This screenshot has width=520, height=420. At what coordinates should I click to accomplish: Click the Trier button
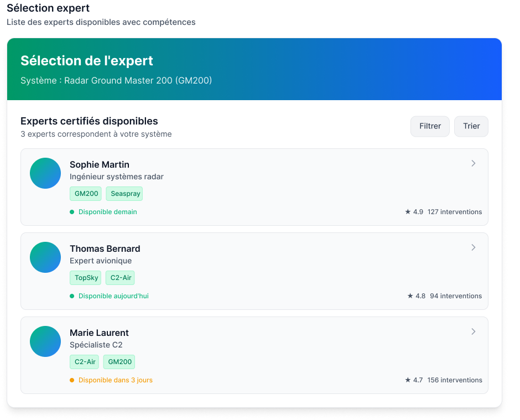[x=471, y=126]
